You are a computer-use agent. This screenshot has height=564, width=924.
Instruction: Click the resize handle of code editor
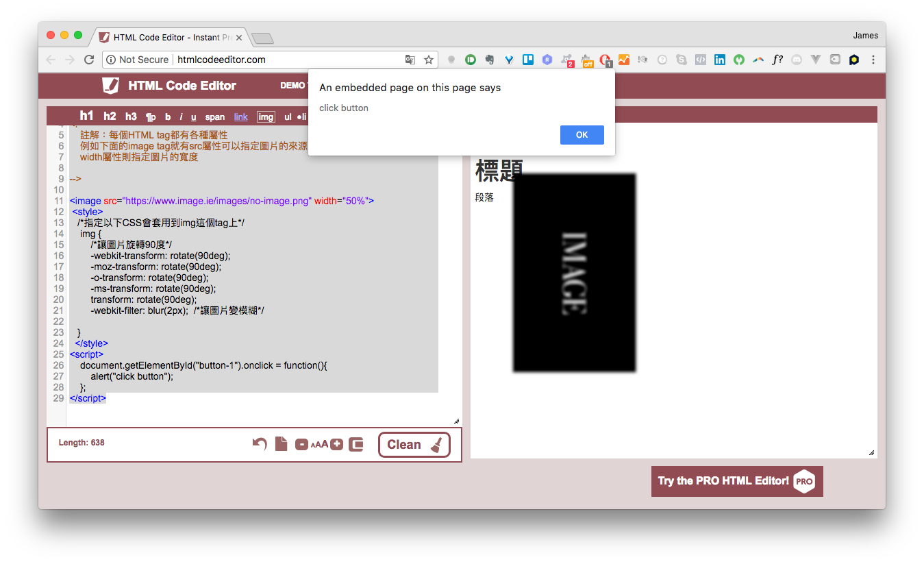(x=457, y=421)
